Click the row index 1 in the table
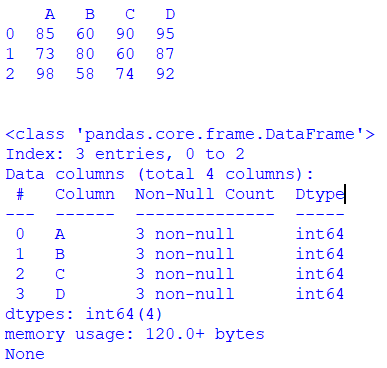 click(10, 54)
